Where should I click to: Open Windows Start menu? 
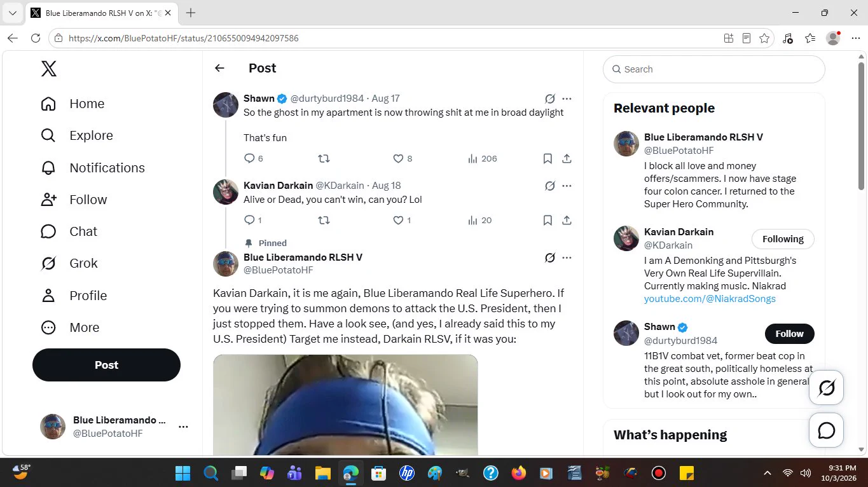[183, 473]
